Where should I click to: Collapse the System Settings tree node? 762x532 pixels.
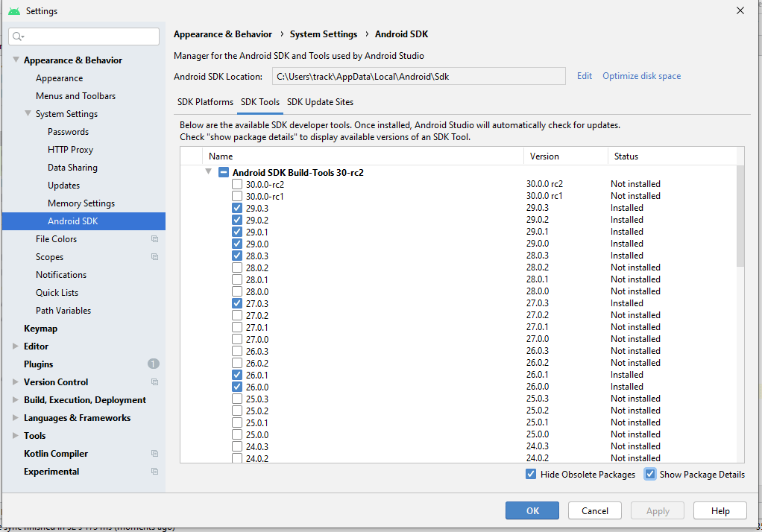[x=28, y=113]
